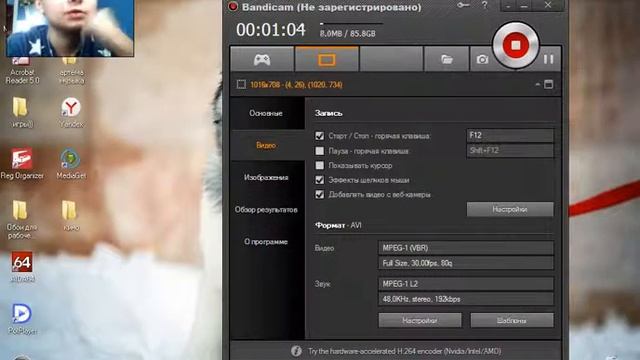The image size is (640, 360).
Task: Click the 1016x708 capture area text
Action: pyautogui.click(x=296, y=85)
